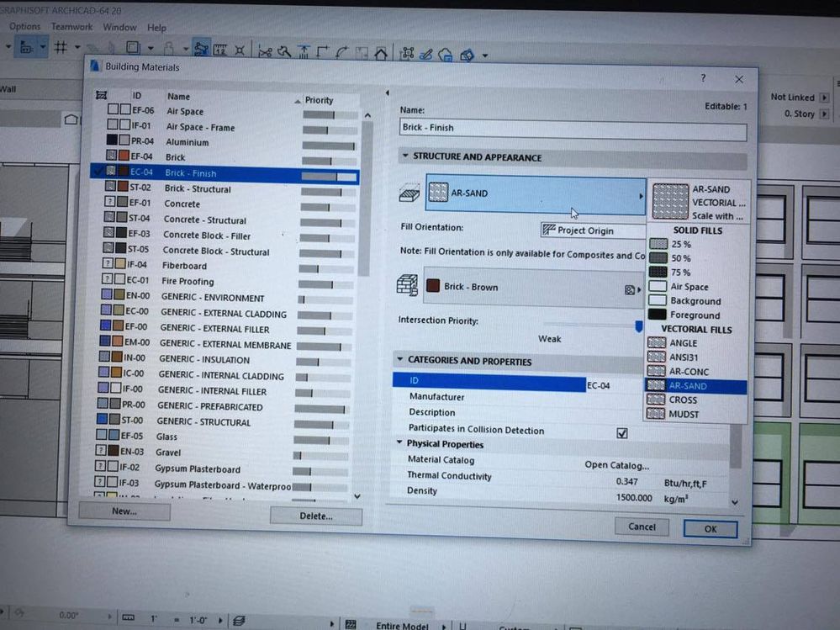The image size is (840, 630).
Task: Open the Not Linked arrow in info box
Action: (x=825, y=98)
